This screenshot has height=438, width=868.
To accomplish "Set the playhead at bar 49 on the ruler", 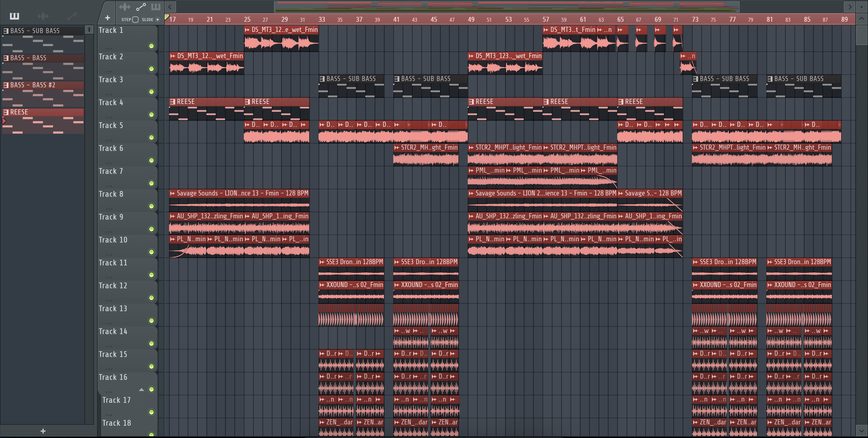I will pos(471,19).
